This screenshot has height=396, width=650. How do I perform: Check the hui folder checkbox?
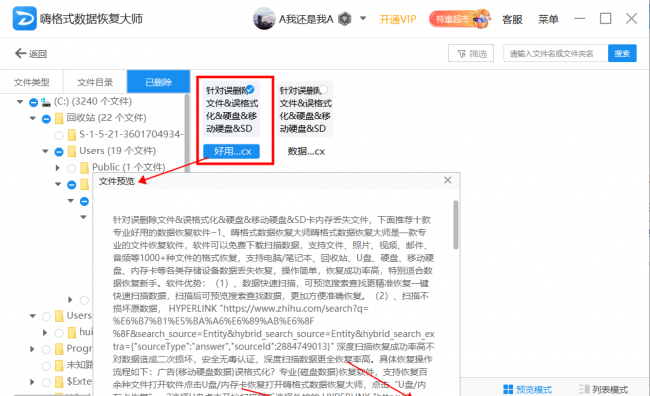[59, 333]
